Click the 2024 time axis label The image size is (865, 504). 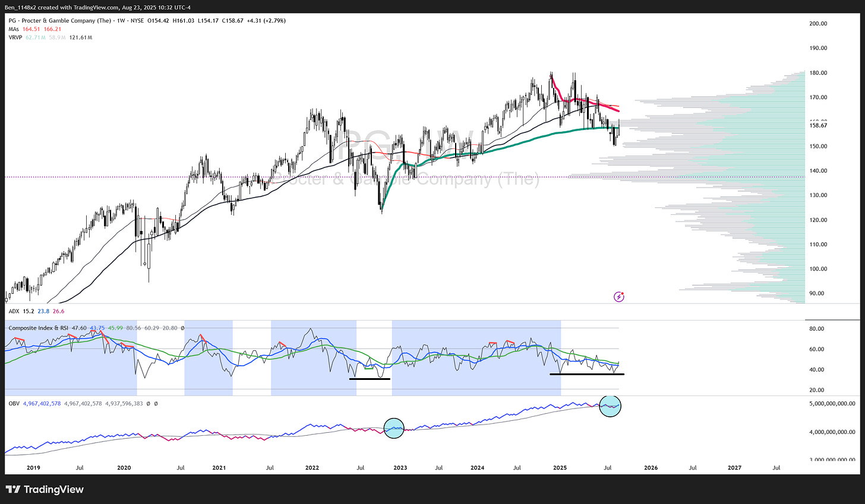[x=477, y=468]
